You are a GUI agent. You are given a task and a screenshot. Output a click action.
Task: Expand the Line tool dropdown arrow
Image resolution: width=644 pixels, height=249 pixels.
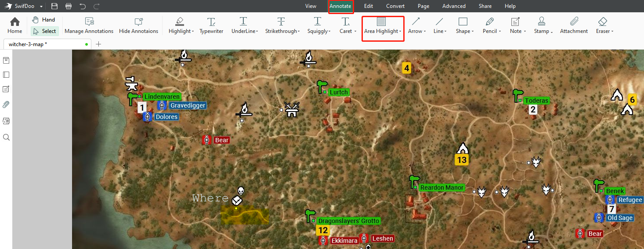pyautogui.click(x=445, y=32)
